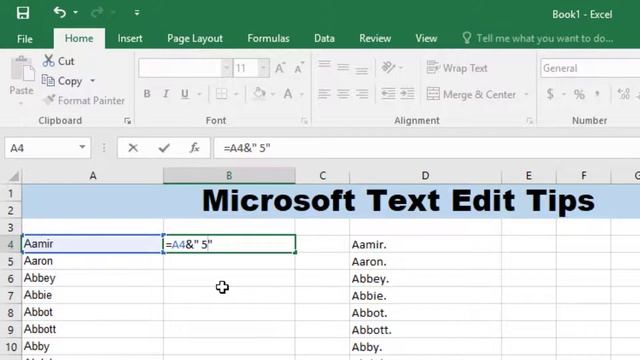Click the Decrease Font Size icon

click(299, 68)
